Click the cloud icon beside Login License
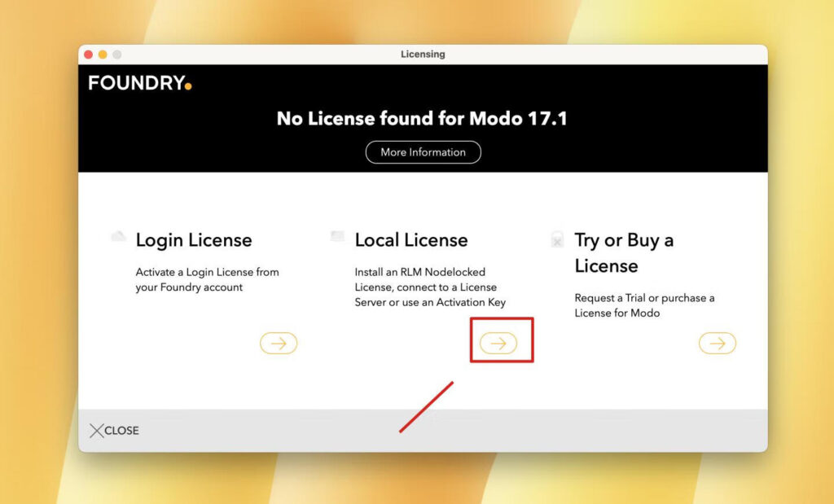This screenshot has width=834, height=504. click(x=119, y=237)
